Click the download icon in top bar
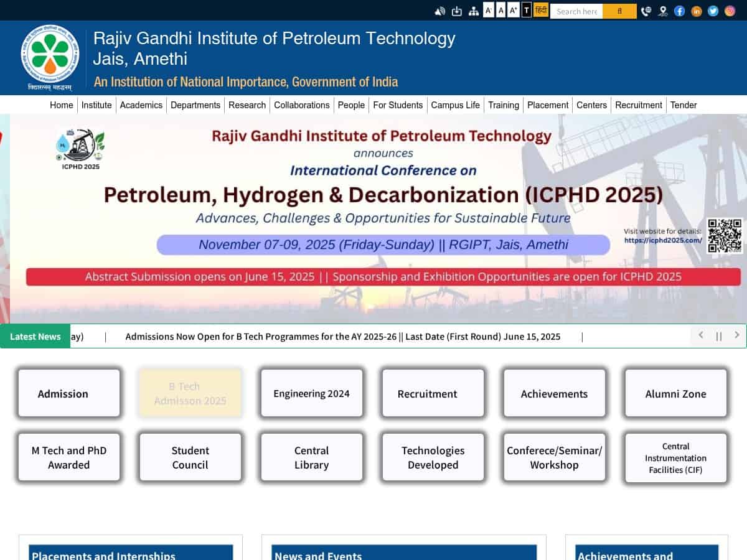This screenshot has height=560, width=747. tap(457, 11)
